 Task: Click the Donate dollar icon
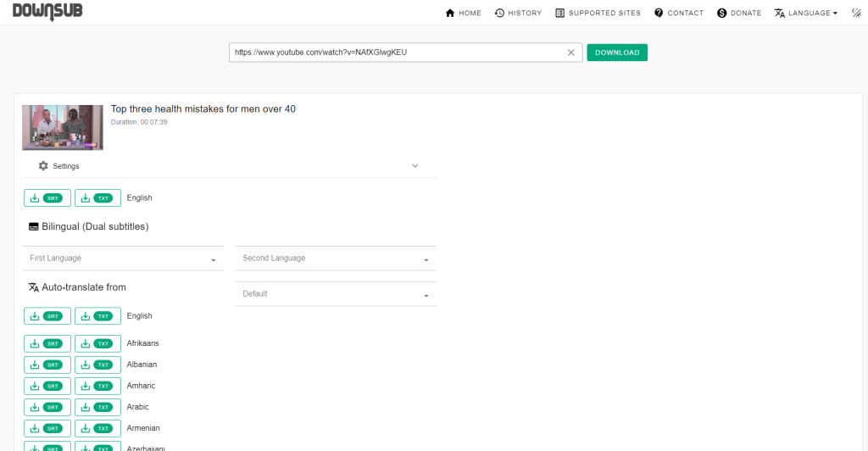tap(722, 13)
